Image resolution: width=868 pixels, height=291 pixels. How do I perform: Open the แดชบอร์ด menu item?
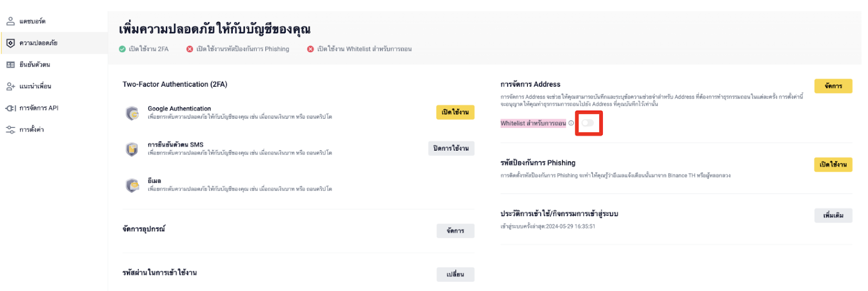point(33,21)
